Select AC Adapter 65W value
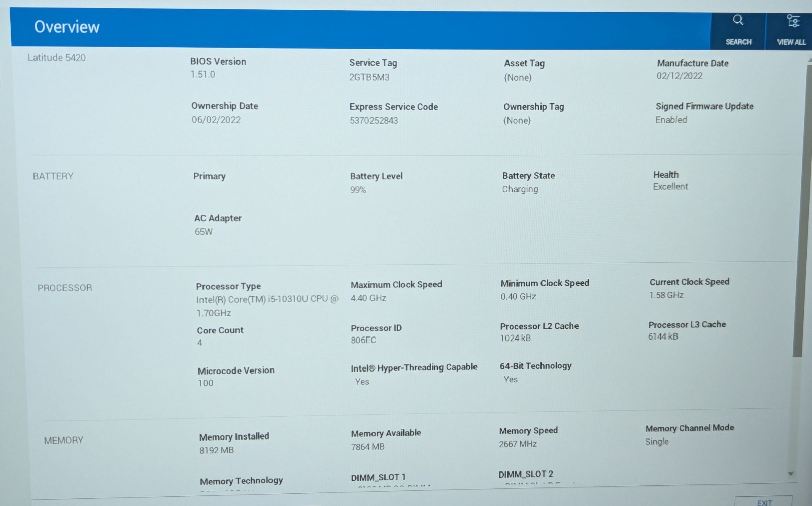Image resolution: width=812 pixels, height=506 pixels. pyautogui.click(x=204, y=232)
